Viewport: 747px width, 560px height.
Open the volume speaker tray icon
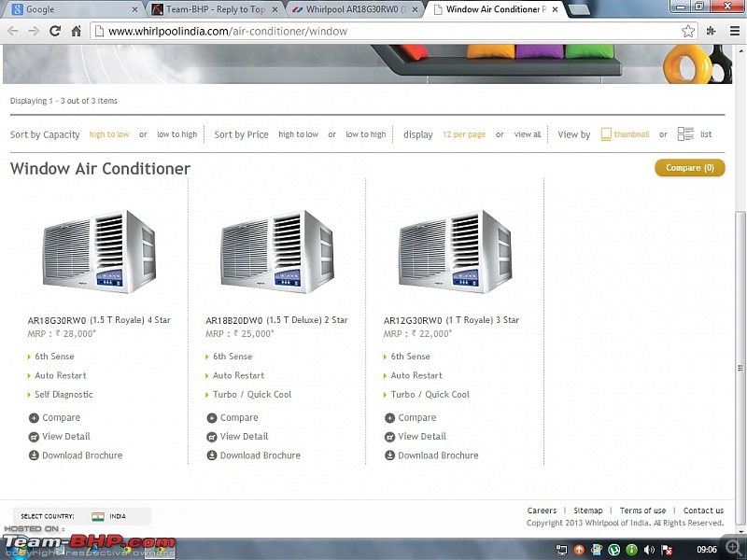pyautogui.click(x=649, y=550)
